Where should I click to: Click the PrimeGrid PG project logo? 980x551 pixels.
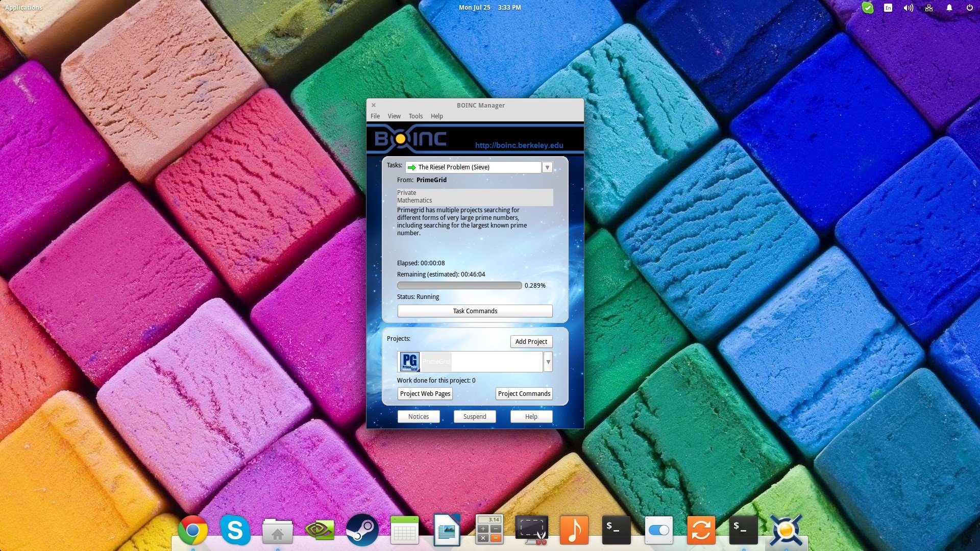coord(409,362)
